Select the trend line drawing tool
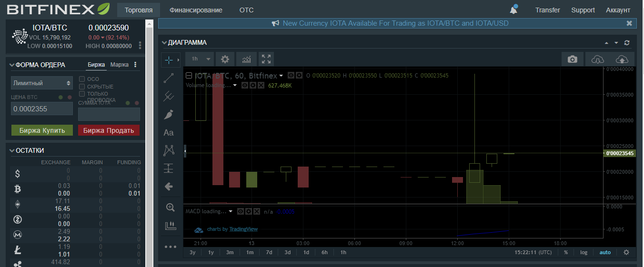Image resolution: width=644 pixels, height=267 pixels. coord(169,78)
